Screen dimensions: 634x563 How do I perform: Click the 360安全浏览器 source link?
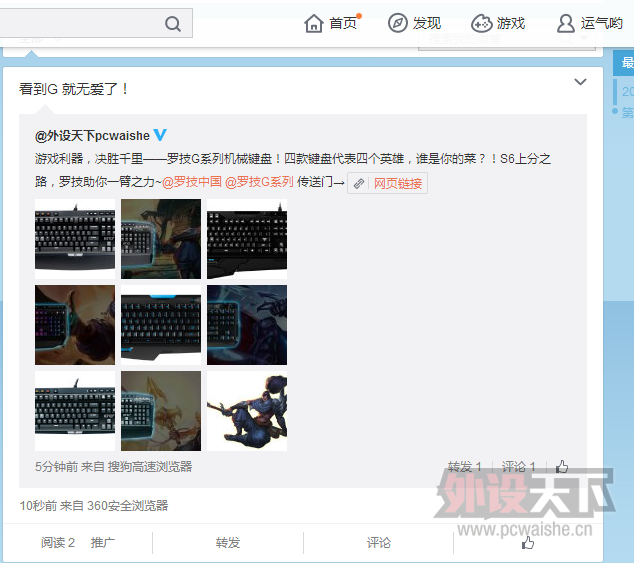pyautogui.click(x=127, y=506)
